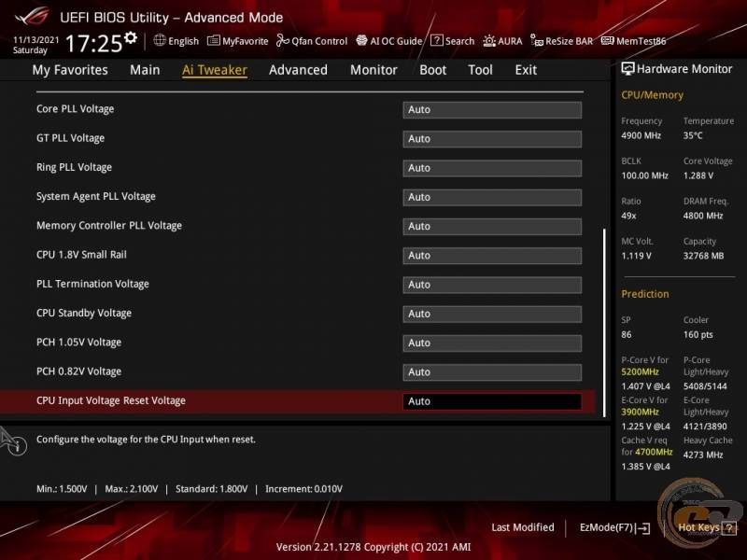Open the Advanced tab
Screen dimensions: 747x560
[x=298, y=70]
